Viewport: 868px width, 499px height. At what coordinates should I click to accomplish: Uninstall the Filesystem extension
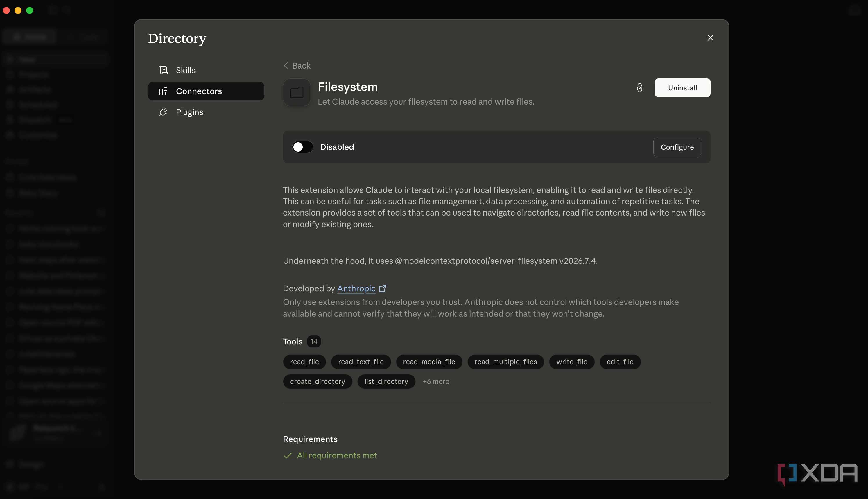pos(682,88)
